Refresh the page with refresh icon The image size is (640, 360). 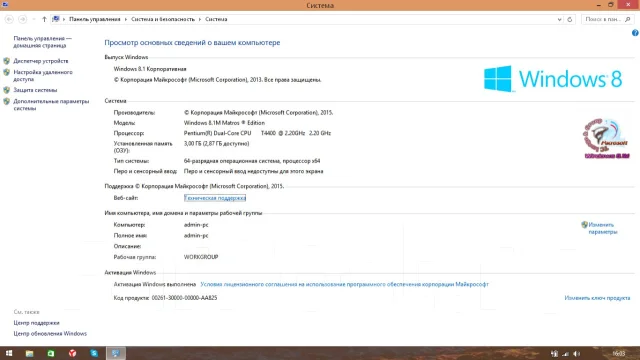[x=570, y=19]
